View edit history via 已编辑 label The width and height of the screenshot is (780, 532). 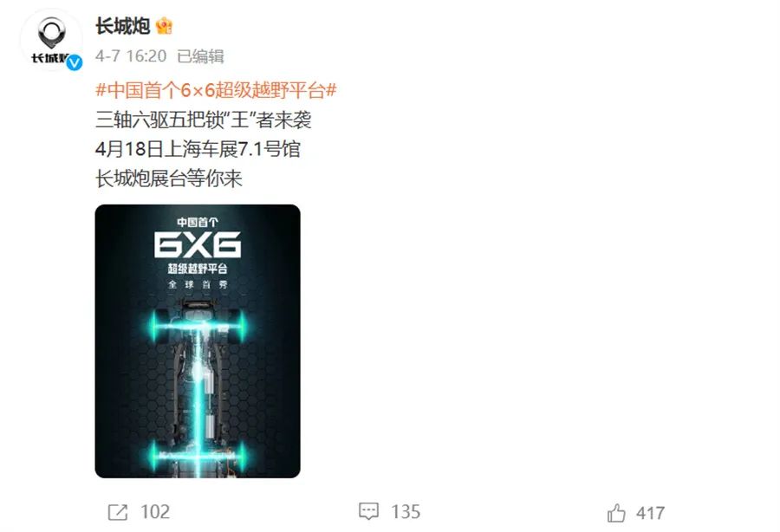click(x=200, y=56)
